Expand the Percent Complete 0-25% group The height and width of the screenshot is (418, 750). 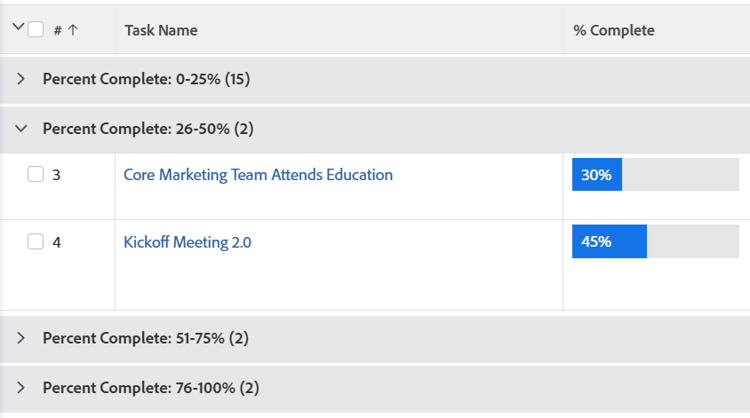point(21,79)
